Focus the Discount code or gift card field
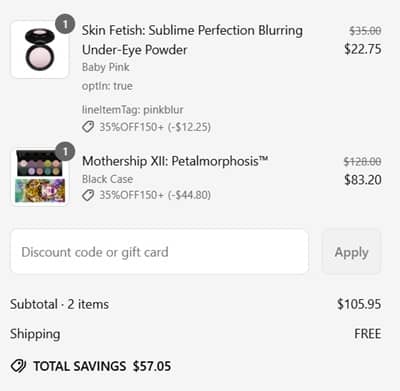The image size is (400, 391). (159, 252)
